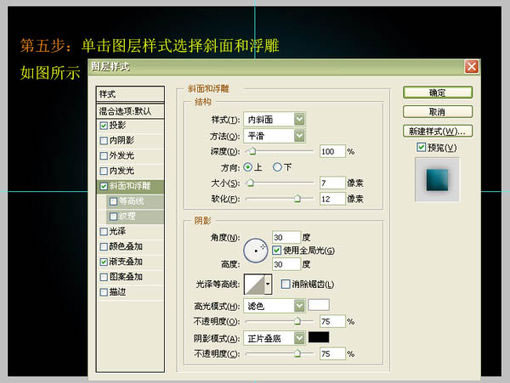Viewport: 510px width, 383px height.
Task: Open the 高光模式(H) dropdown showing 滤色
Action: [x=274, y=306]
